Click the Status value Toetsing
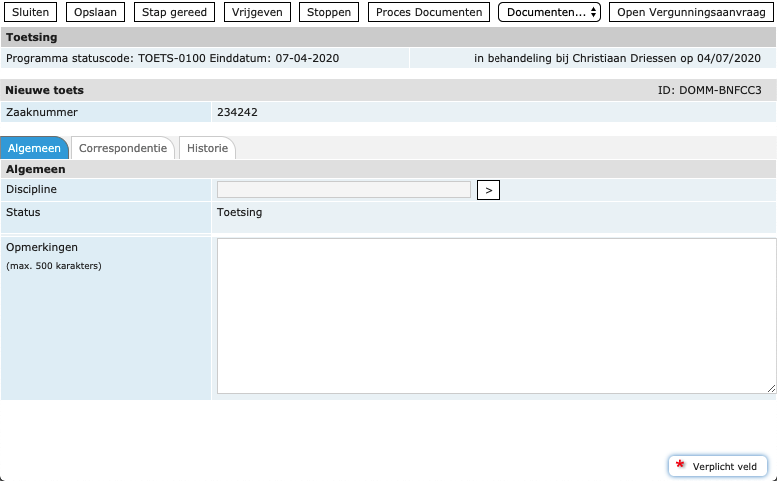Image resolution: width=777 pixels, height=481 pixels. pyautogui.click(x=239, y=212)
